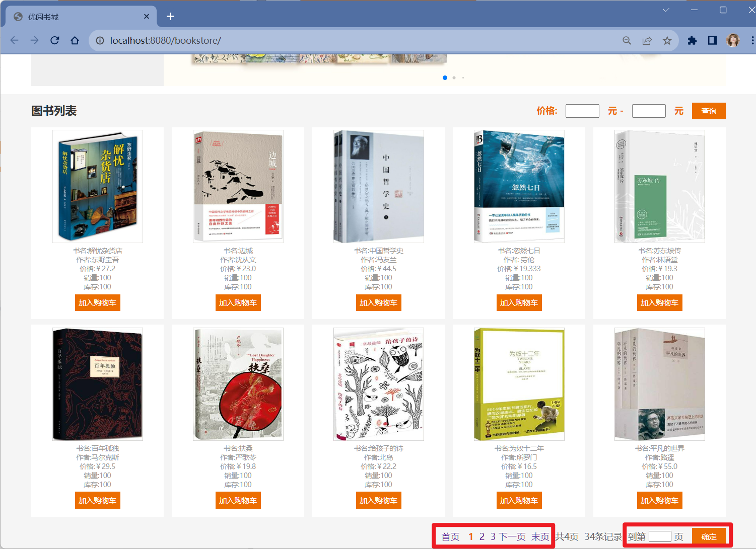Click the 查询 search button
The image size is (756, 549).
(709, 111)
